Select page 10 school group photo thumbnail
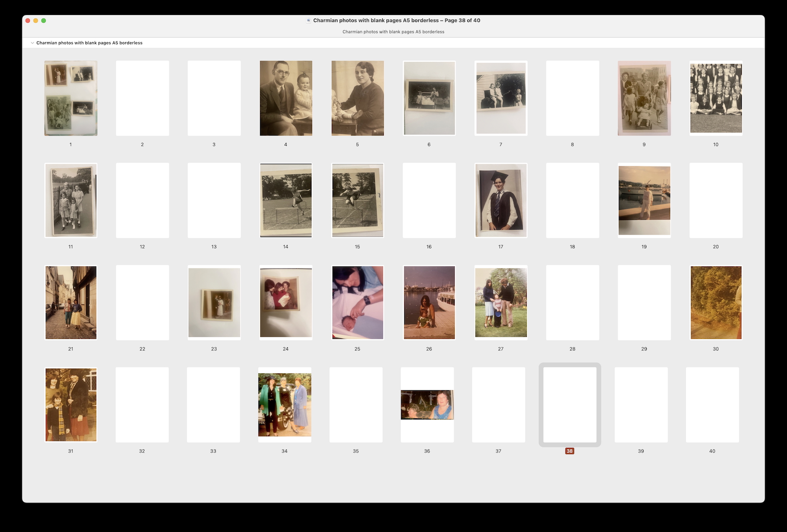The width and height of the screenshot is (787, 532). click(x=715, y=98)
